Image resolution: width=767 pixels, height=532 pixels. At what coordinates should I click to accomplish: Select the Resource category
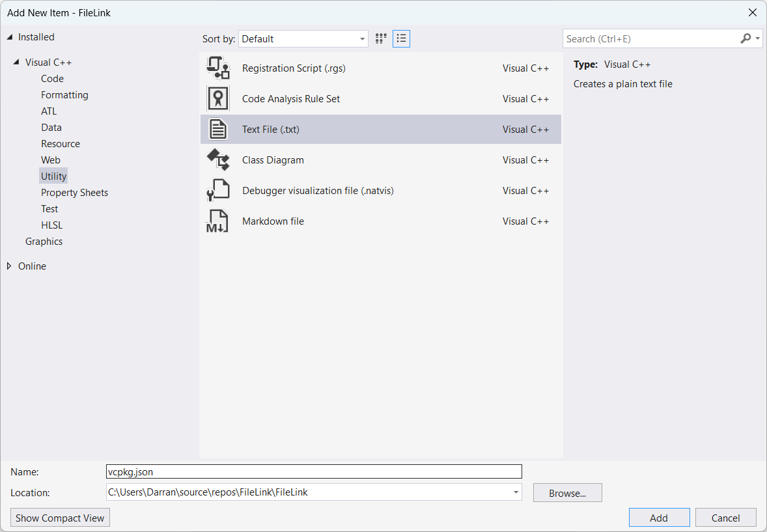[60, 144]
